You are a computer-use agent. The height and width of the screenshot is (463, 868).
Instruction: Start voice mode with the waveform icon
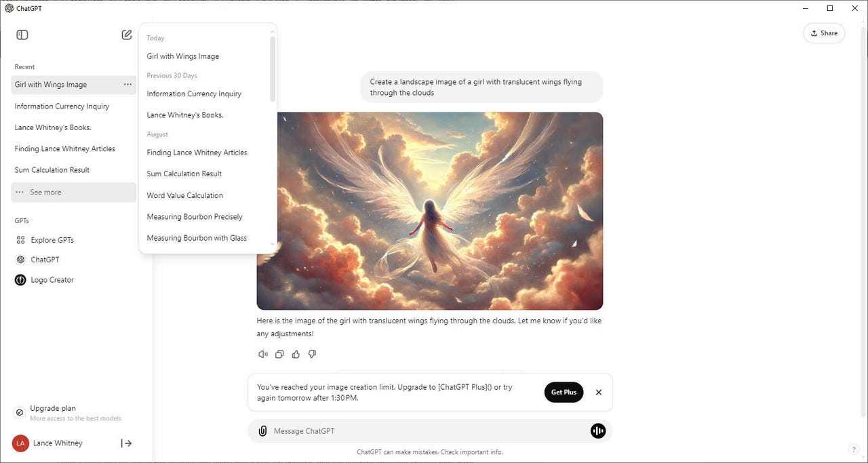(x=597, y=430)
